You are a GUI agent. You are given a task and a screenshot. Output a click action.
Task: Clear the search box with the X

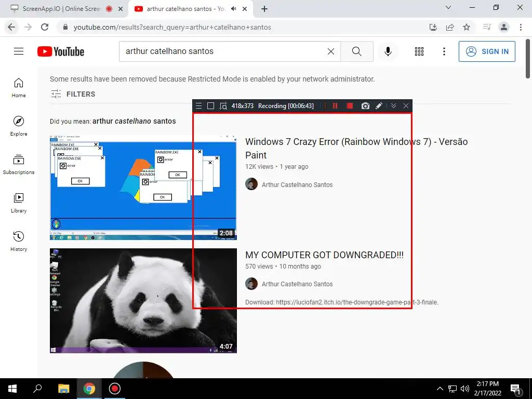pos(331,51)
